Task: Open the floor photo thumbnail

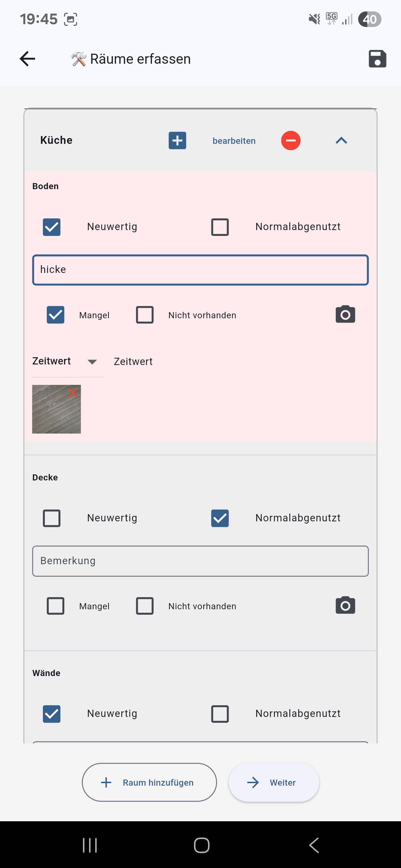Action: point(54,413)
